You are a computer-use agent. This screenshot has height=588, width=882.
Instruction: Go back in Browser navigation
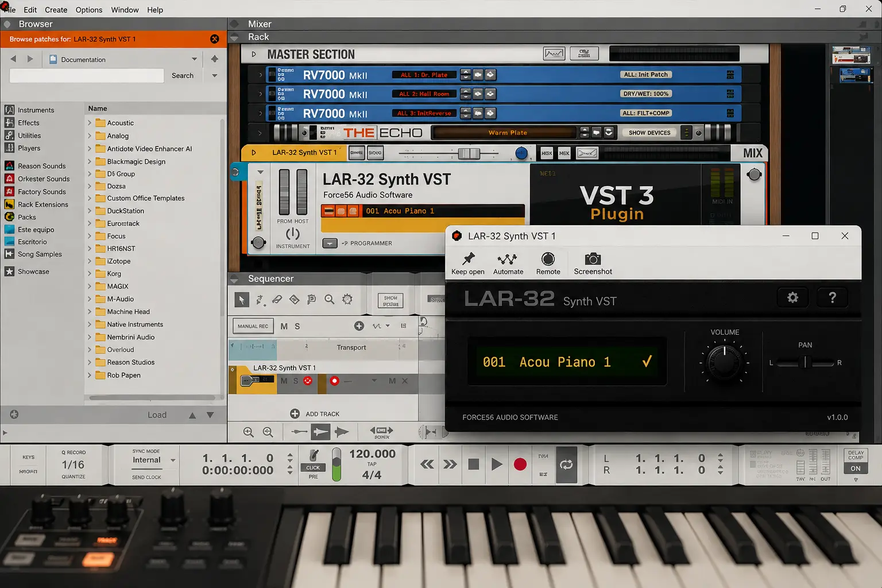pos(13,59)
